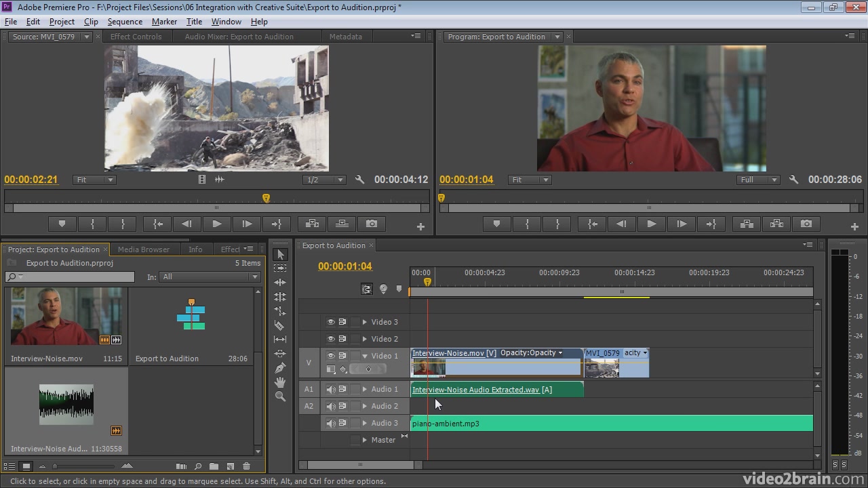Screen dimensions: 868x488
Task: Play the Program monitor
Action: [651, 224]
